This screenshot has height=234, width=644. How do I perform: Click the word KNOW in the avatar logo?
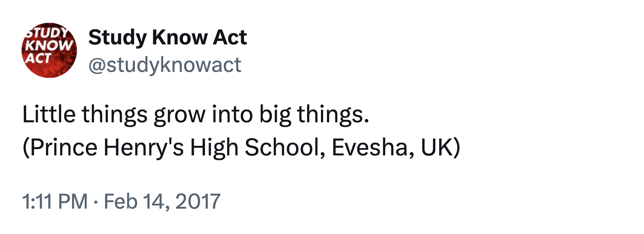[x=49, y=45]
